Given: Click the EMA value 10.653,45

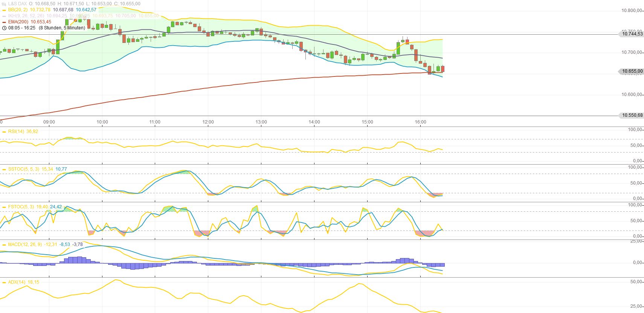Looking at the screenshot, I should tap(41, 22).
